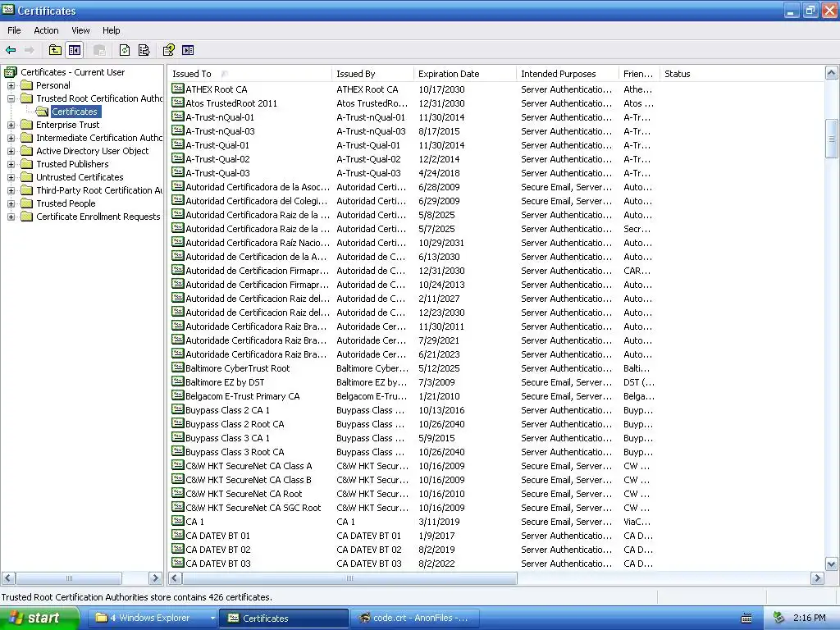The width and height of the screenshot is (840, 630).
Task: Select the A-Trust-Qual-03 certificate icon
Action: pos(178,172)
